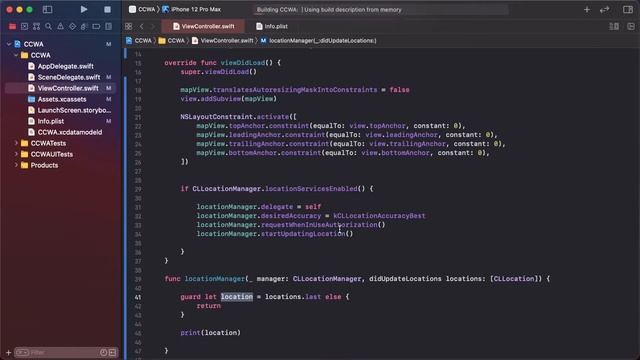Switch to the ViewController.swift editor tab
Image resolution: width=640 pixels, height=360 pixels.
coord(203,26)
